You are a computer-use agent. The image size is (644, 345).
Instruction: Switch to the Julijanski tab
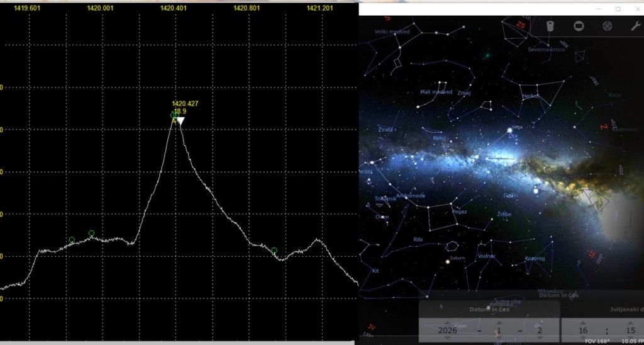[x=626, y=309]
